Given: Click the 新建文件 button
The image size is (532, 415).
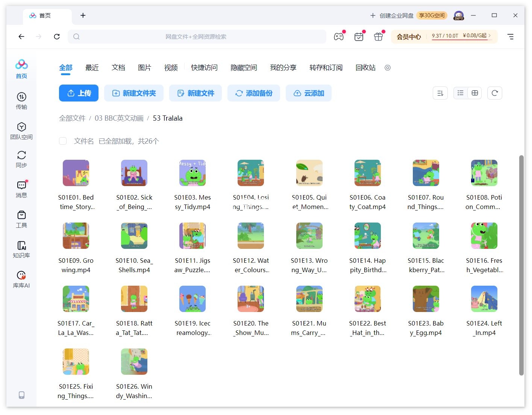Looking at the screenshot, I should (x=196, y=93).
